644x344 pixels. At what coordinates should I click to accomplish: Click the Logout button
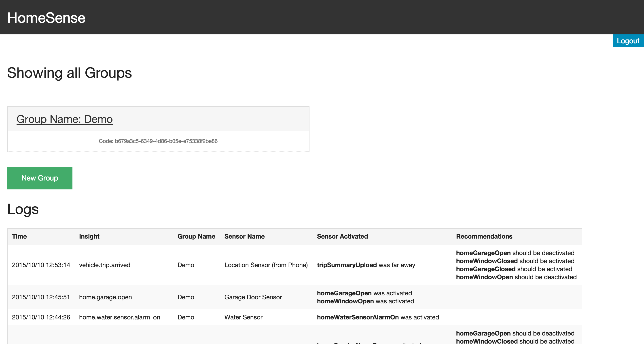point(628,41)
